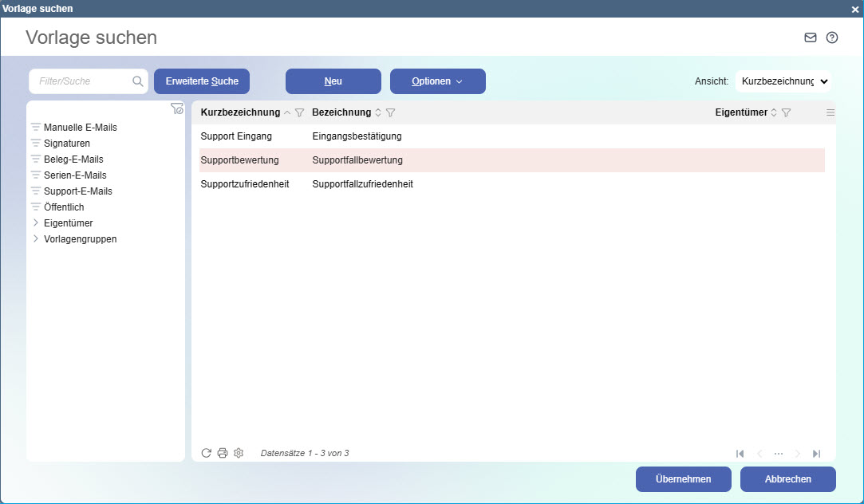Open filter for Kurzbezeichnung column
The image size is (864, 504).
pos(300,113)
